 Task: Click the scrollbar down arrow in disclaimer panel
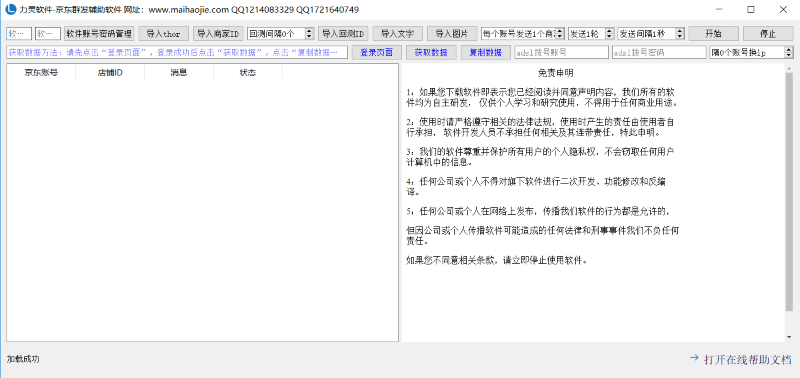coord(789,337)
